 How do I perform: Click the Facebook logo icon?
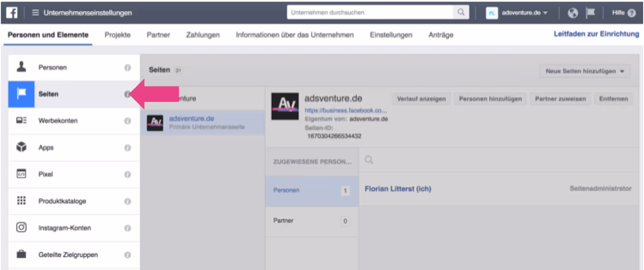11,12
